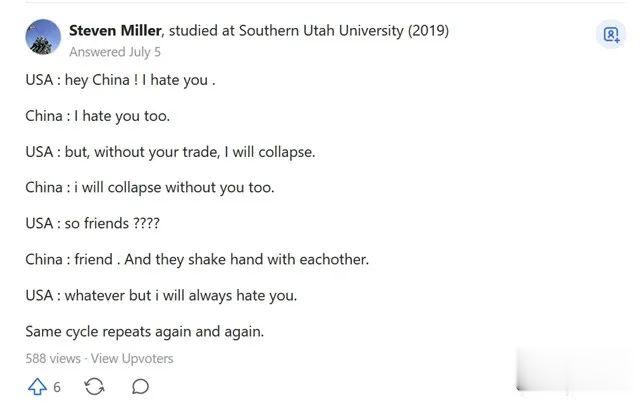The height and width of the screenshot is (409, 640).
Task: Click 'View Upvoters' link
Action: click(132, 358)
